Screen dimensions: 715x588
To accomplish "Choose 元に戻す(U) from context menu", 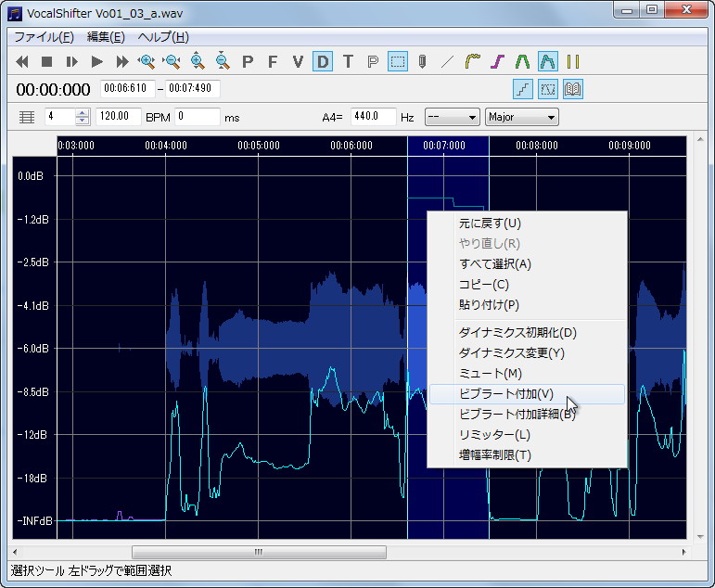I will click(x=527, y=224).
